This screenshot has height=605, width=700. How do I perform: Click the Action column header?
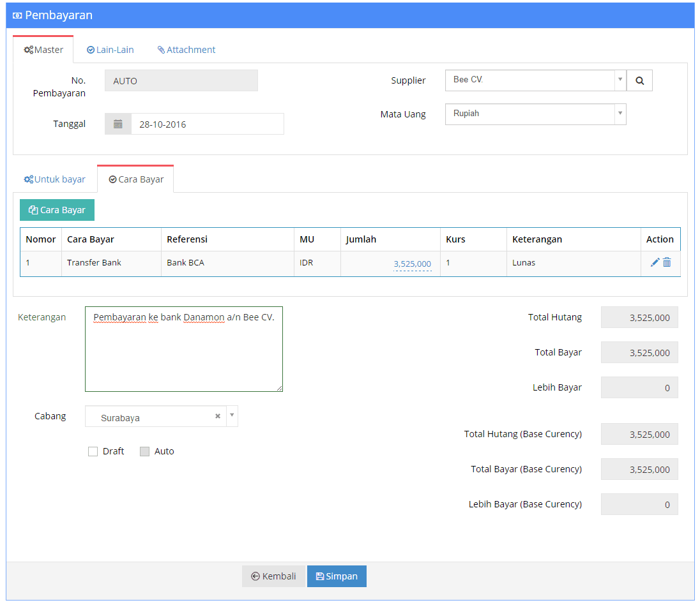tap(660, 239)
